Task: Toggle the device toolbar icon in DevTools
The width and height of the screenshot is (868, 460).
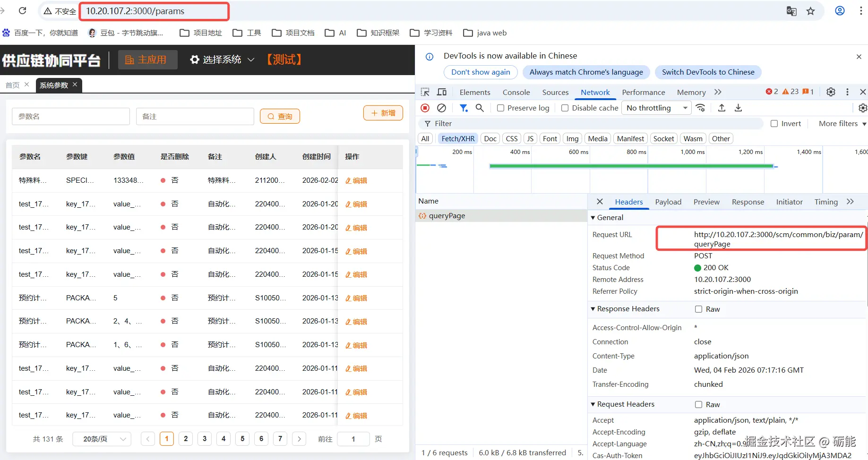Action: point(442,92)
